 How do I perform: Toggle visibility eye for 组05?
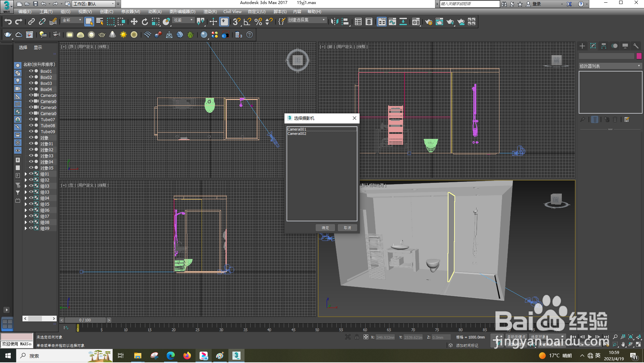click(x=31, y=204)
